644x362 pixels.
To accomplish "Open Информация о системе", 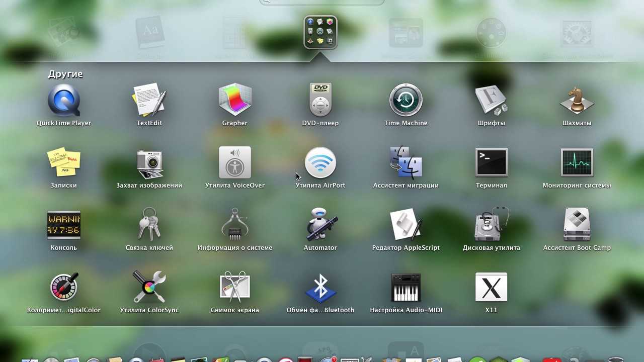I will click(235, 225).
